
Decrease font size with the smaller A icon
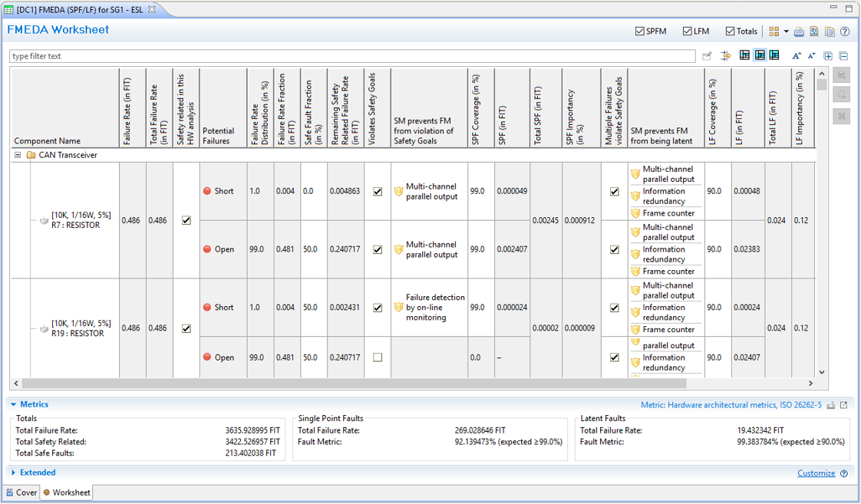(x=811, y=56)
